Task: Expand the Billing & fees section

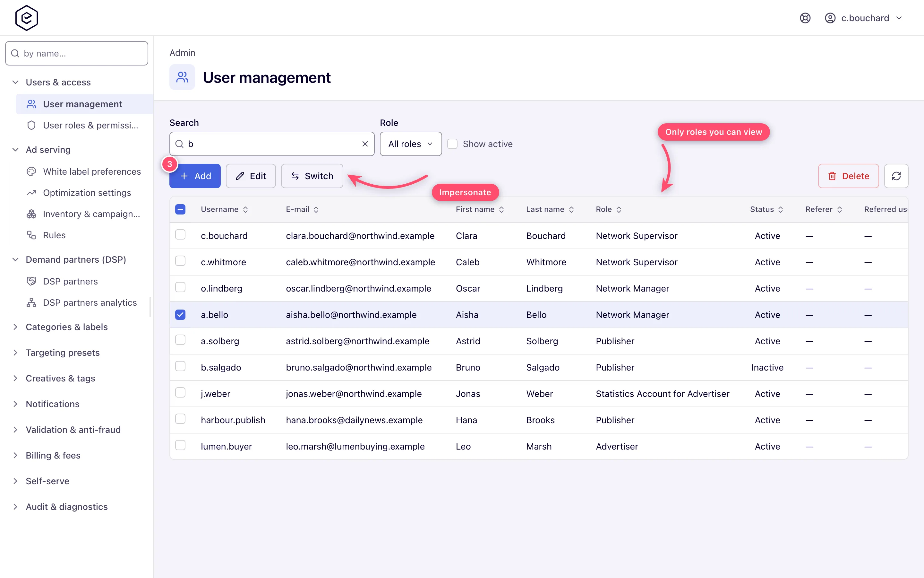Action: 15,455
